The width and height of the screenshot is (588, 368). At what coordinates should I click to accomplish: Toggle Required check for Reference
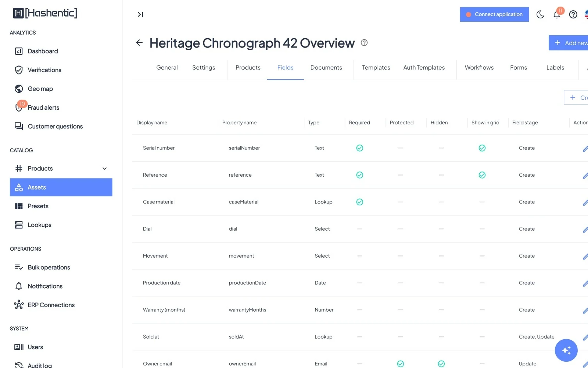tap(359, 175)
